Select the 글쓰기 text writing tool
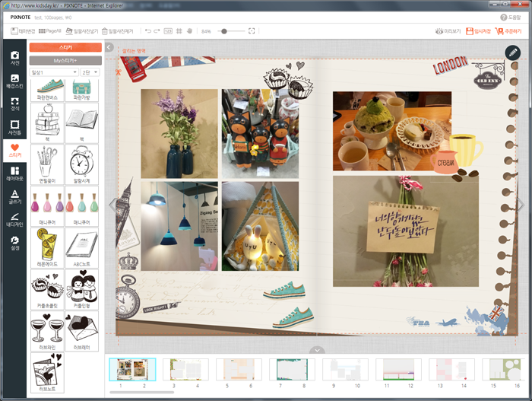The width and height of the screenshot is (532, 401). pyautogui.click(x=14, y=196)
